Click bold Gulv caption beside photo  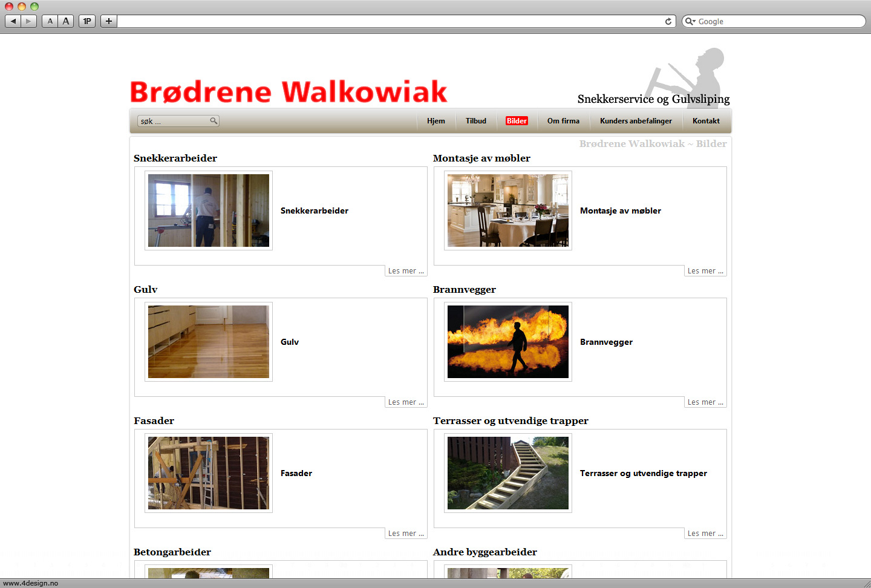290,342
